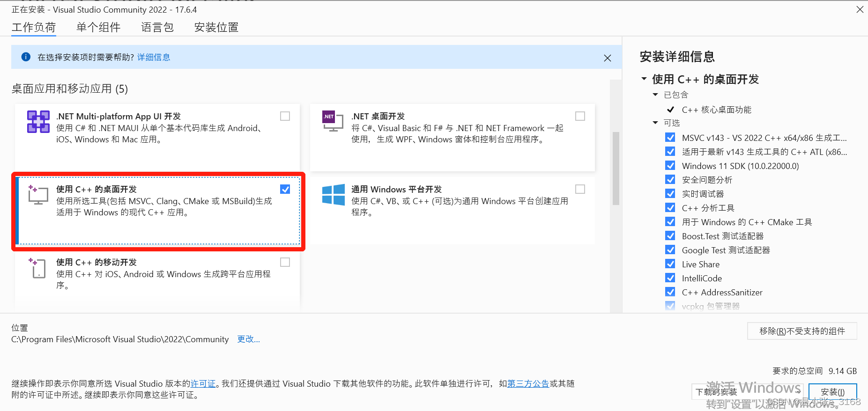Uncheck the 实时调试器 option
This screenshot has height=411, width=868.
[x=670, y=194]
